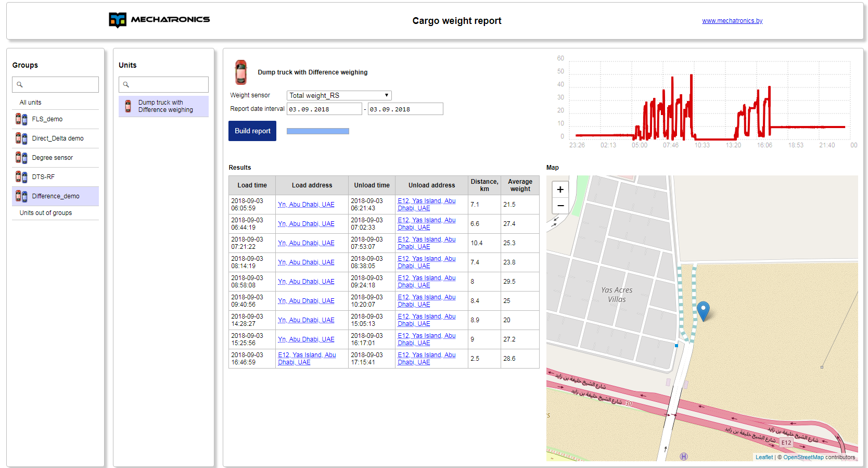868x468 pixels.
Task: Select the Direct_Delta demo group
Action: click(57, 138)
